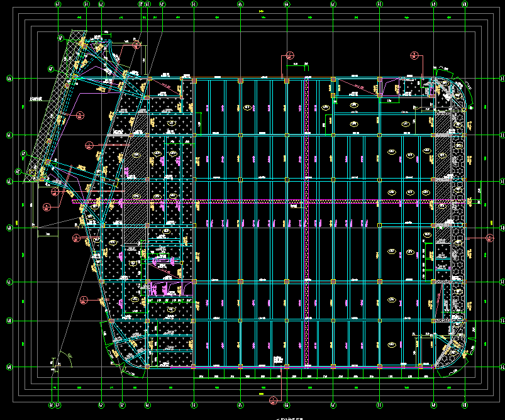Click the small yellow label below the bottom dimensions
This screenshot has width=505, height=420.
click(261, 394)
